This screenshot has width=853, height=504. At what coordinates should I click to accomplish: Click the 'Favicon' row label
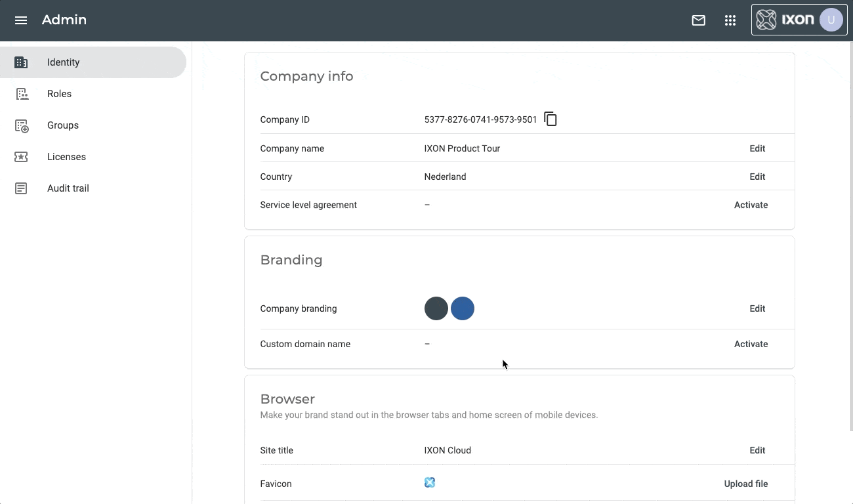click(276, 484)
